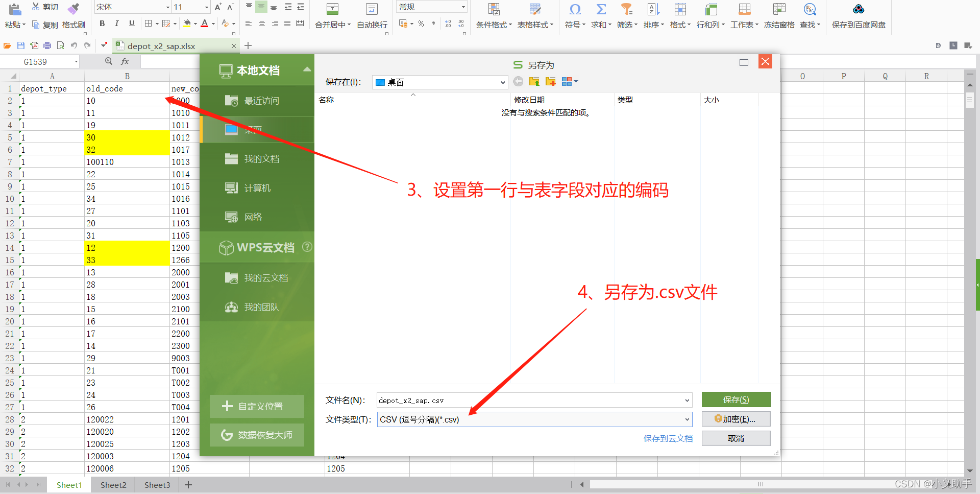
Task: Open the Name Box G1539 dropdown arrow
Action: pyautogui.click(x=76, y=62)
